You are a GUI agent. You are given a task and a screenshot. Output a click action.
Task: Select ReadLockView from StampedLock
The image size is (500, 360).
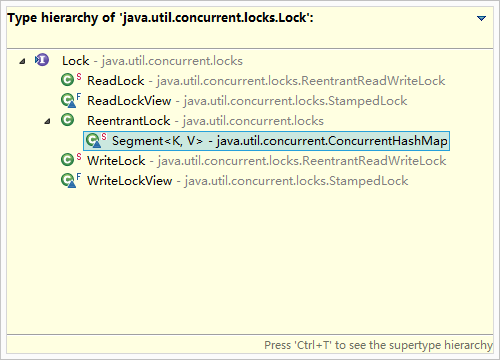[x=247, y=101]
